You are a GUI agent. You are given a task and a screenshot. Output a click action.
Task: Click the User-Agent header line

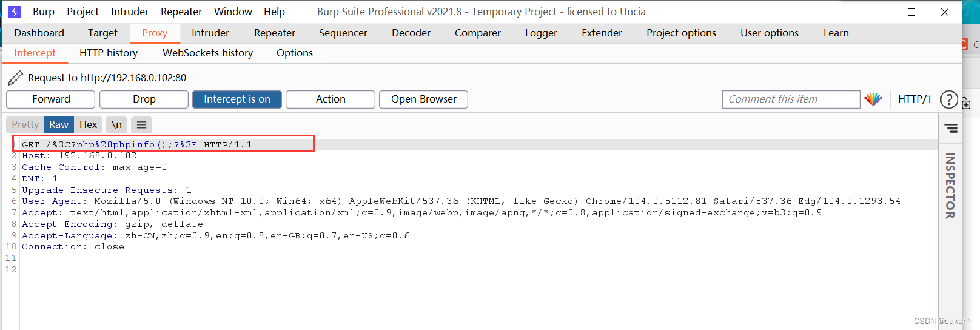461,201
